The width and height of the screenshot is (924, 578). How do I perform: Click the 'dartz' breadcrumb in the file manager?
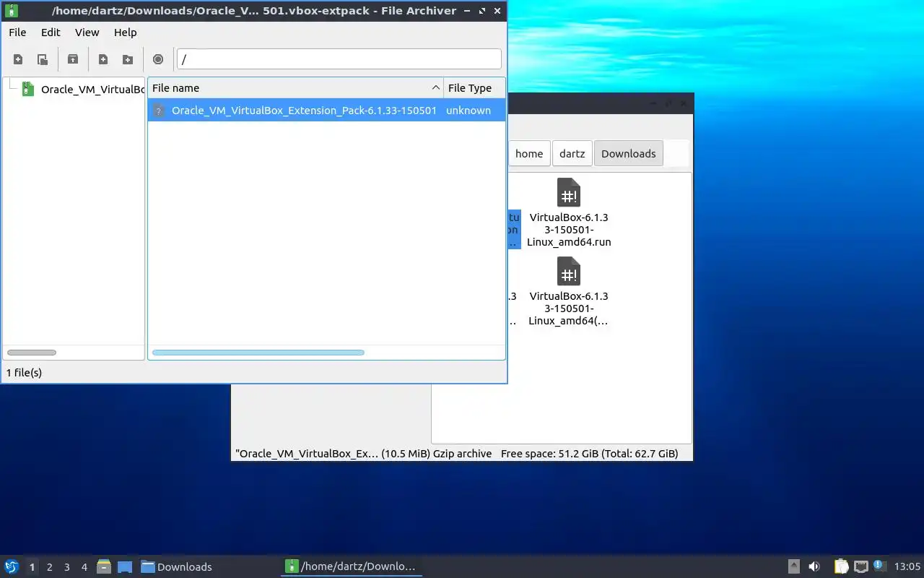[x=572, y=153]
